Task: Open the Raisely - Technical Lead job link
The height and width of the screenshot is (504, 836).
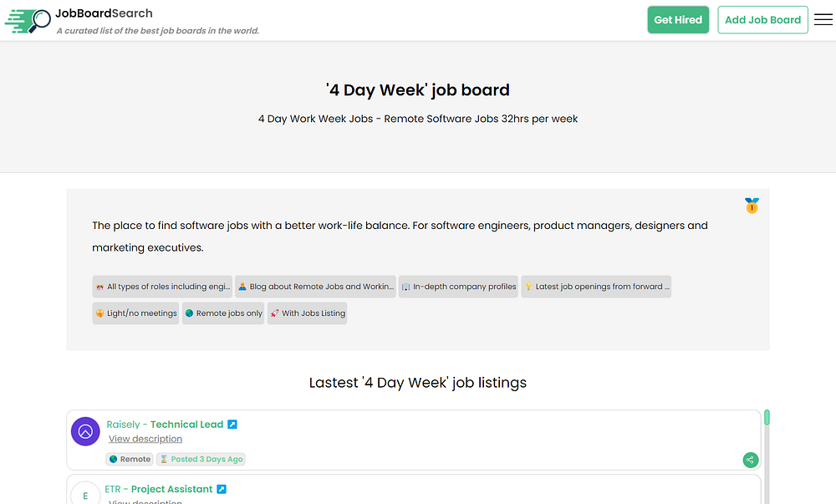Action: pos(186,425)
